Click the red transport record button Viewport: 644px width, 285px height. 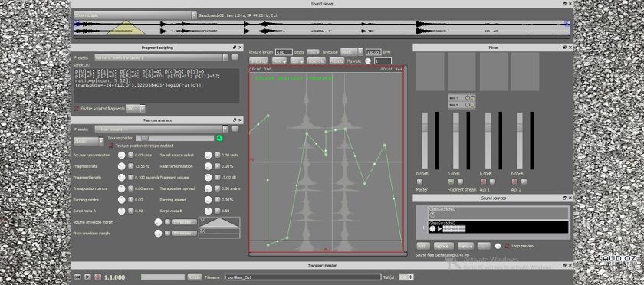point(98,277)
